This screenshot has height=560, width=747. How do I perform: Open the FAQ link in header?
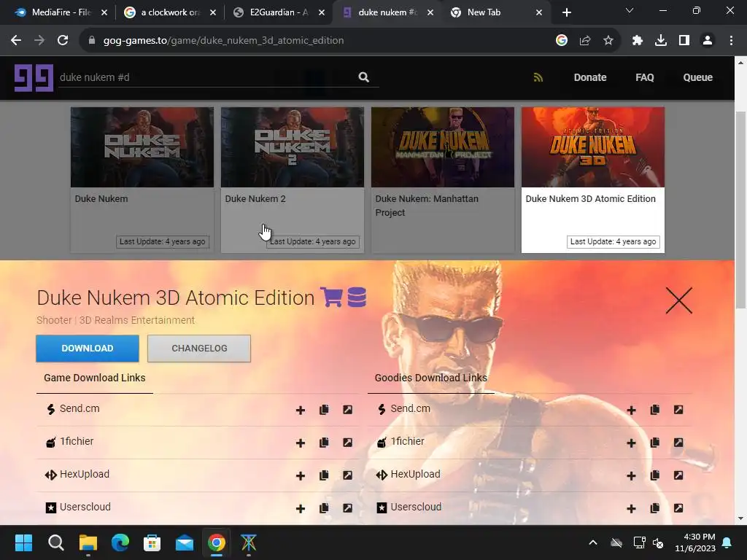pos(645,77)
